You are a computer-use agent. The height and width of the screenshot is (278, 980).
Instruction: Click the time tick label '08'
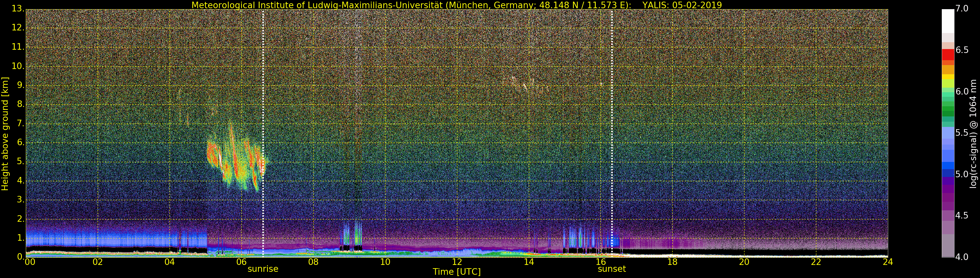pos(313,262)
